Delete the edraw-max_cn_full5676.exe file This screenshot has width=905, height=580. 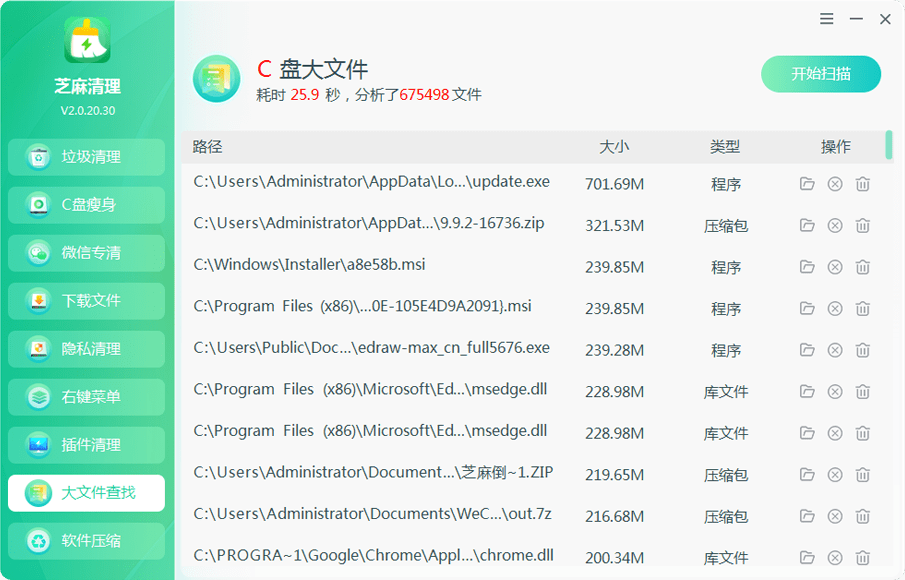[862, 350]
